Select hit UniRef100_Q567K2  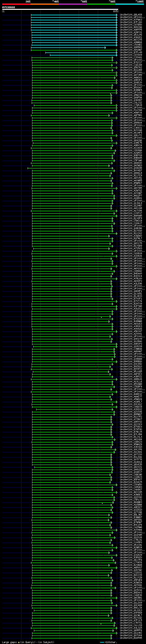click(131, 67)
